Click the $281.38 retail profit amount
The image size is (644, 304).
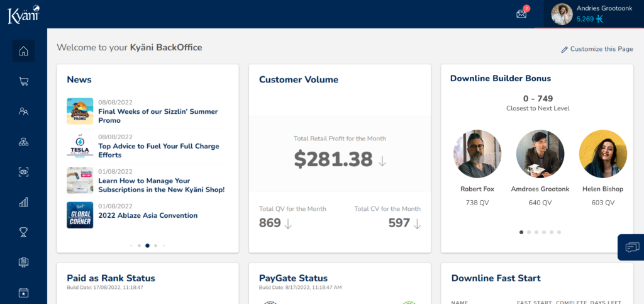[333, 160]
